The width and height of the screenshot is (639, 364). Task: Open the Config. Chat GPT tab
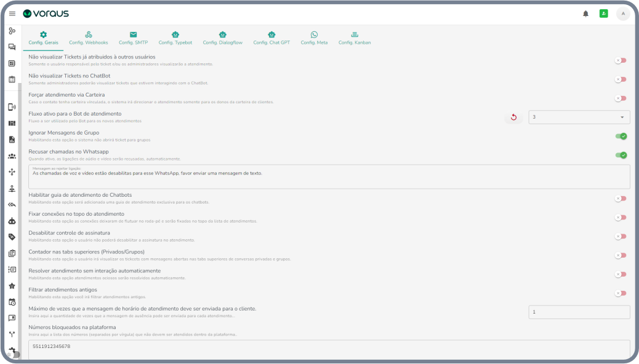271,38
